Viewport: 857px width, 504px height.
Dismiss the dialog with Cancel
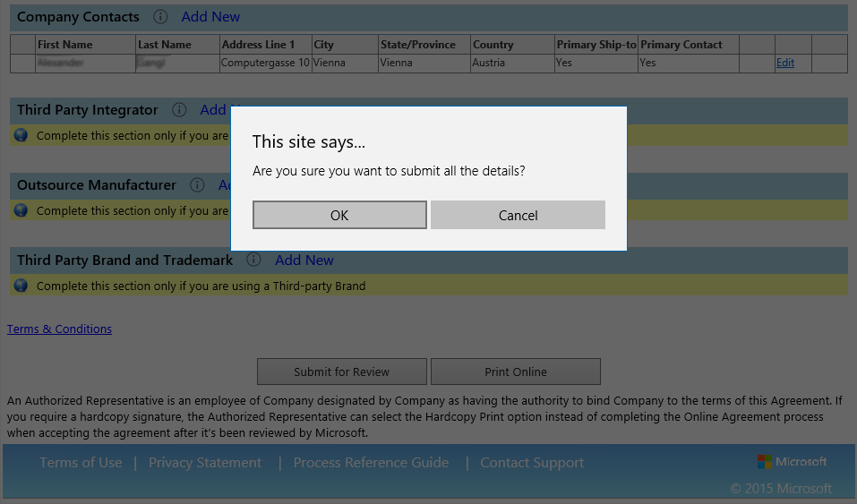click(518, 215)
